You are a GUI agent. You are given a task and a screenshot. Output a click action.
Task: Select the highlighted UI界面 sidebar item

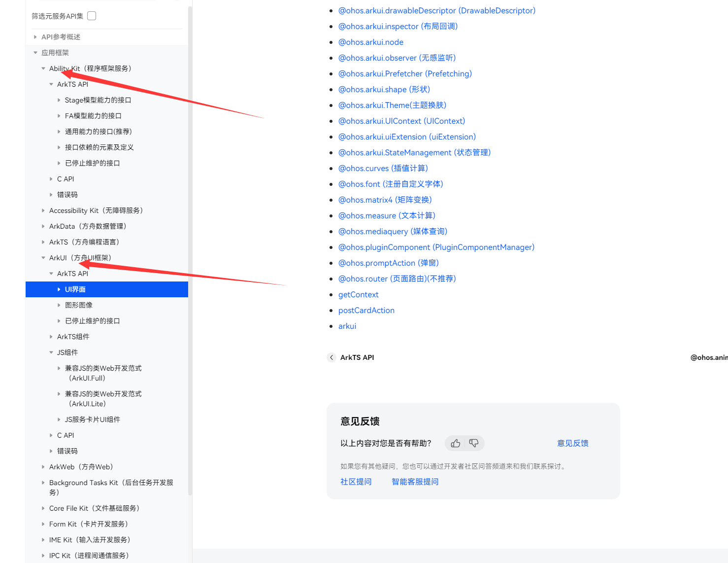75,289
